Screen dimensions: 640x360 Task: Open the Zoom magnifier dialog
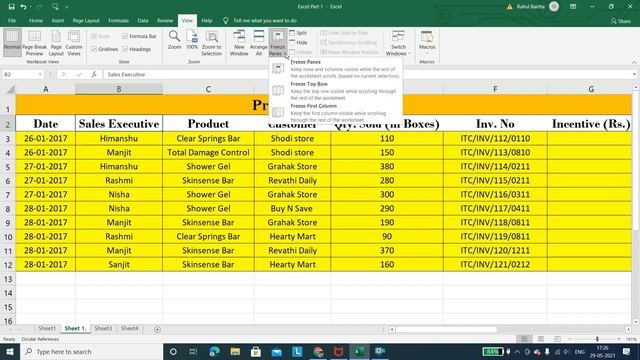point(174,40)
